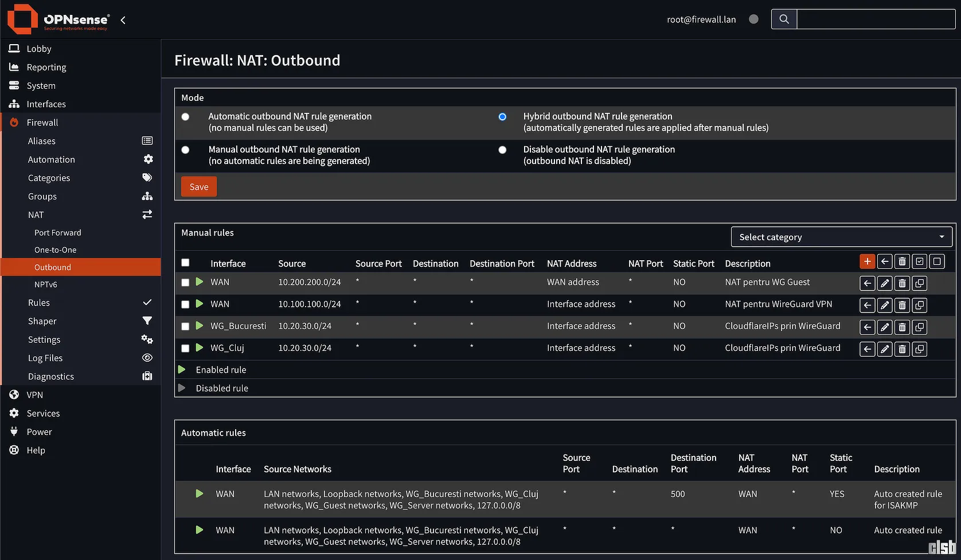Screen dimensions: 961x560
Task: Collapse the sidebar using the chevron
Action: pos(123,20)
